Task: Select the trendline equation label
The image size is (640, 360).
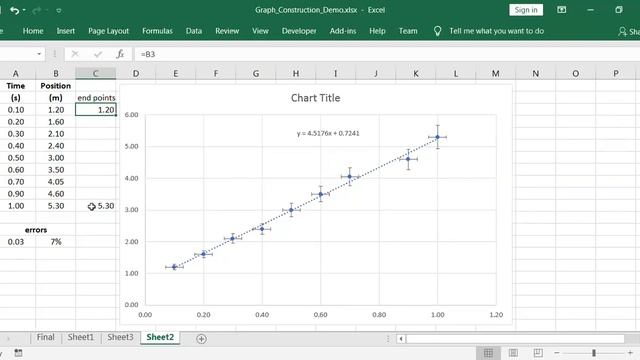Action: (x=328, y=133)
